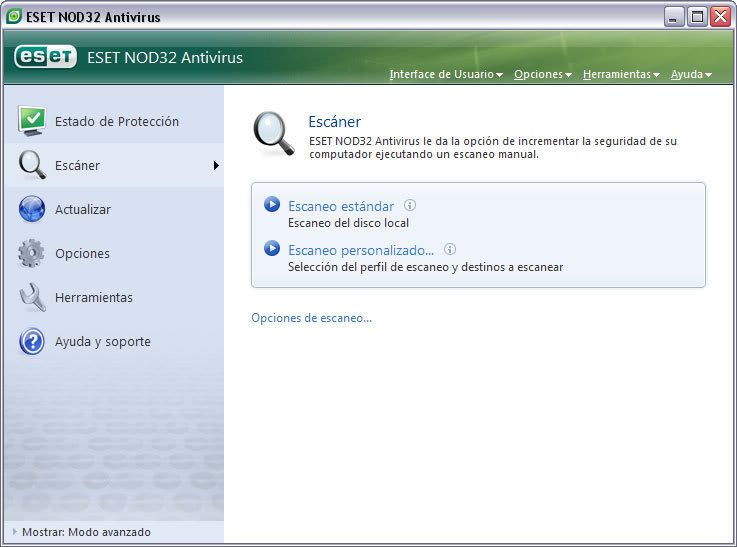Start Escaneo estándar scan link

(x=341, y=206)
